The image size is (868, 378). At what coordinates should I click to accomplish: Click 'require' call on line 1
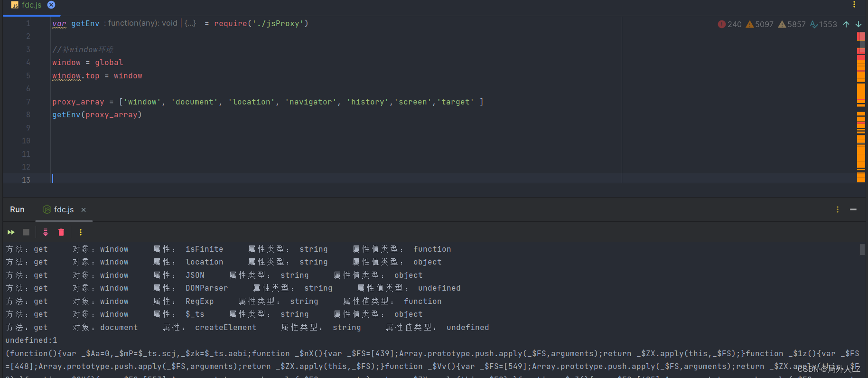coord(231,23)
